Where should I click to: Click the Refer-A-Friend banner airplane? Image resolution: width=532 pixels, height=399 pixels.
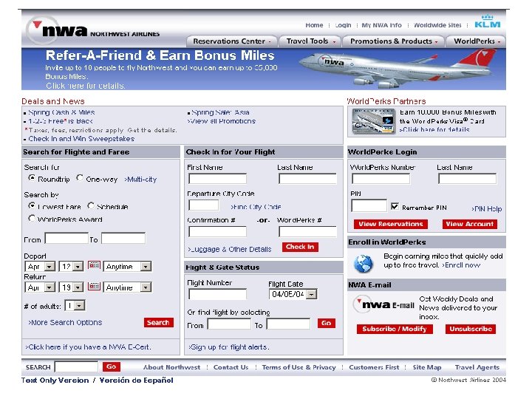396,69
